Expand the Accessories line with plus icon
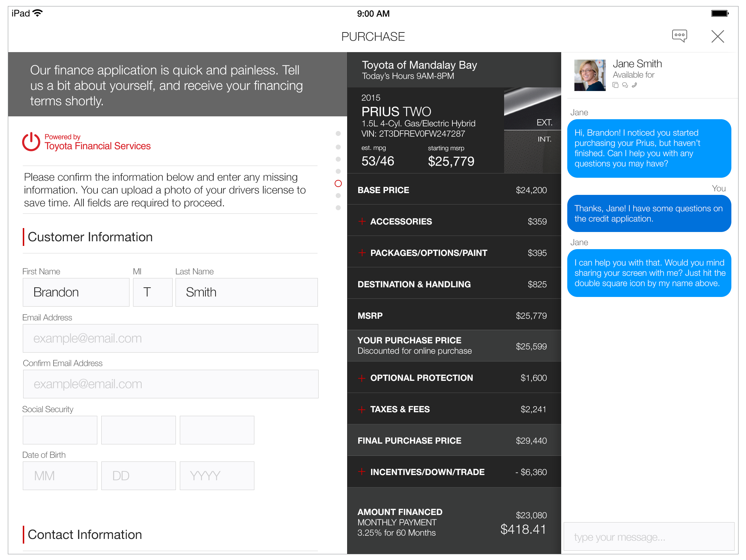Viewport: 746px width, 560px height. tap(362, 221)
